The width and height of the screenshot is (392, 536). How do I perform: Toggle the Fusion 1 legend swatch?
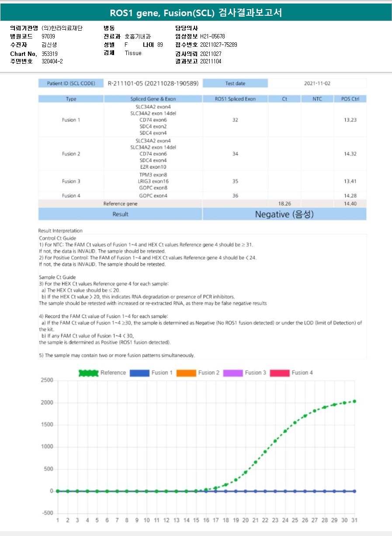139,373
